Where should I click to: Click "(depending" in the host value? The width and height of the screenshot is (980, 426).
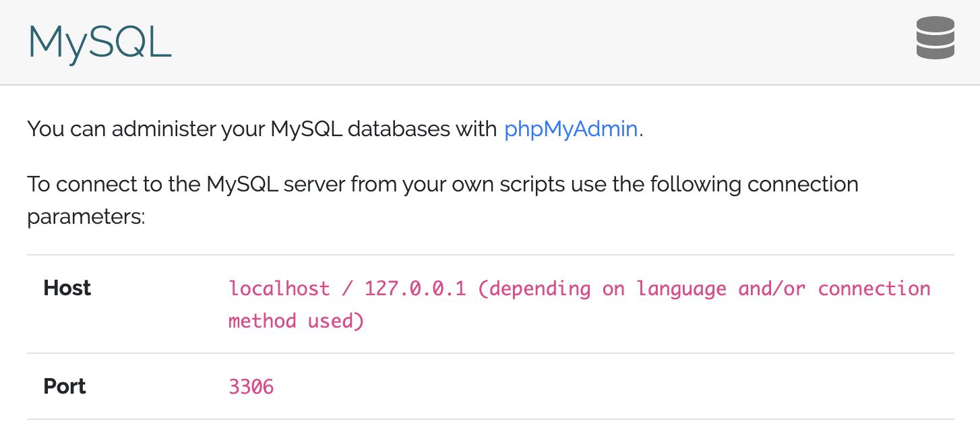pos(534,289)
